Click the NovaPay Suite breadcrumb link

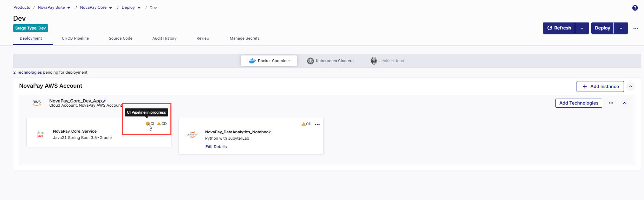pos(51,7)
